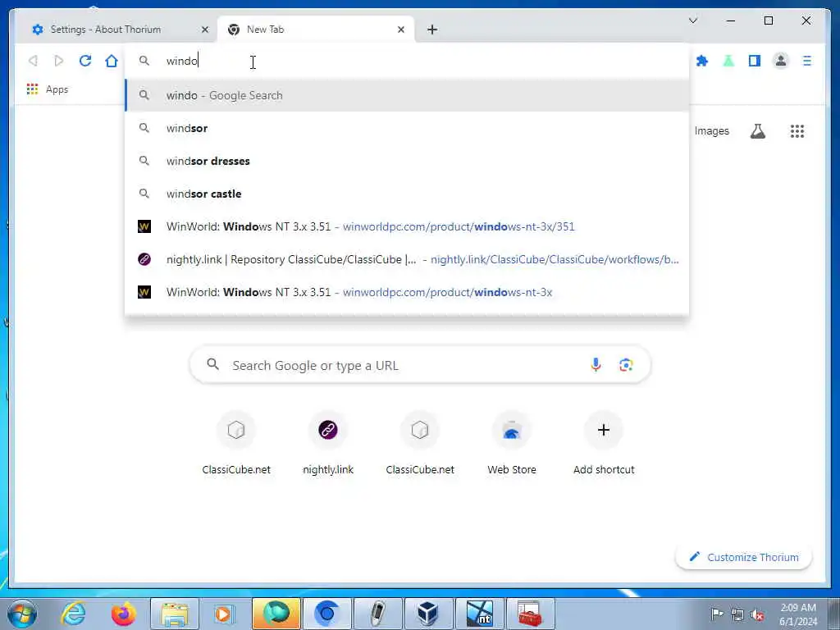Screen dimensions: 840x630
Task: Open the Thorium main menu icon
Action: 807,61
